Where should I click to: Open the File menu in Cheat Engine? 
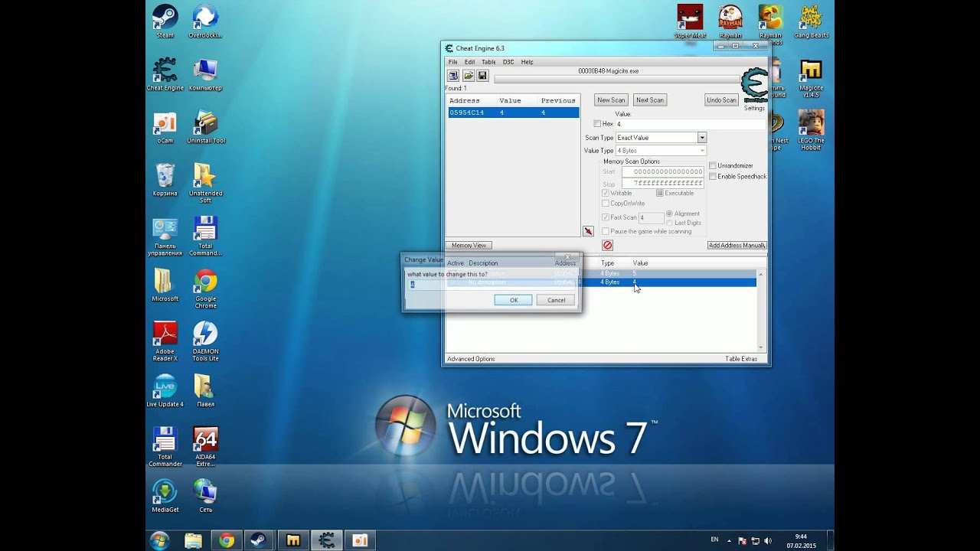pos(452,62)
